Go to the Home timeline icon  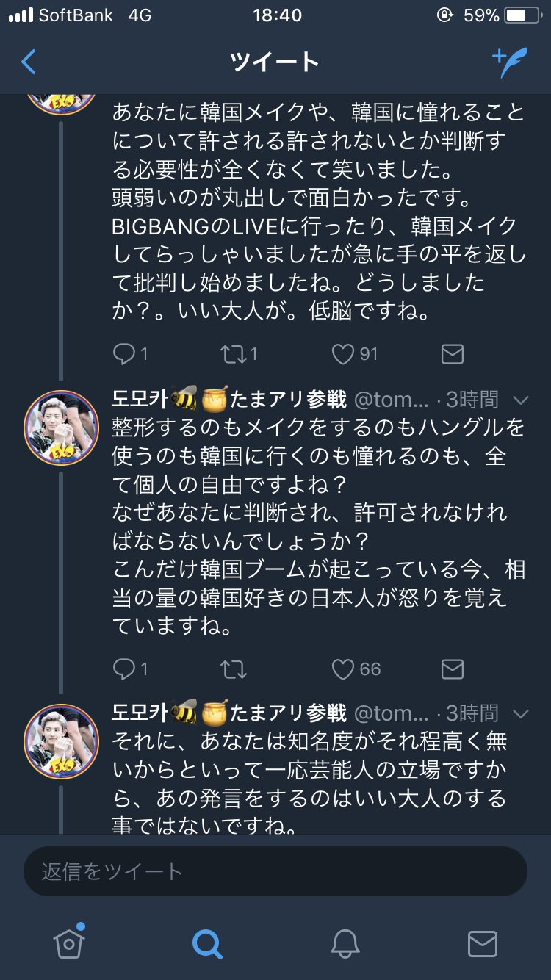[x=68, y=946]
